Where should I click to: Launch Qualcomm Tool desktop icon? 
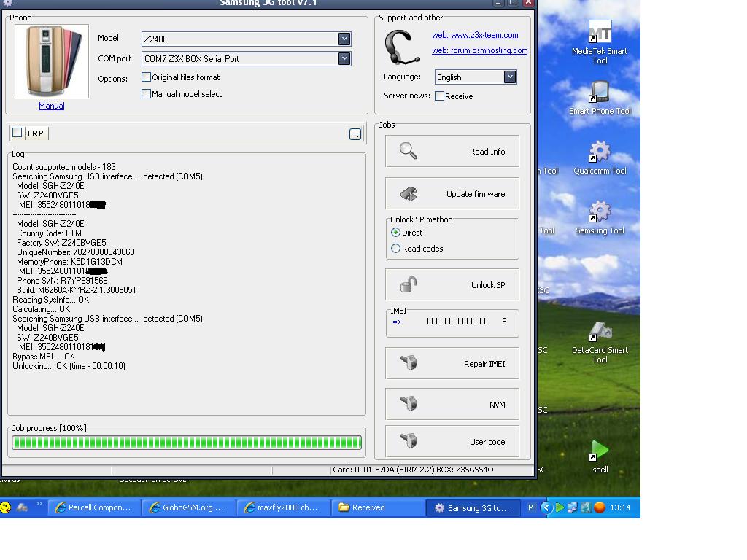click(600, 157)
